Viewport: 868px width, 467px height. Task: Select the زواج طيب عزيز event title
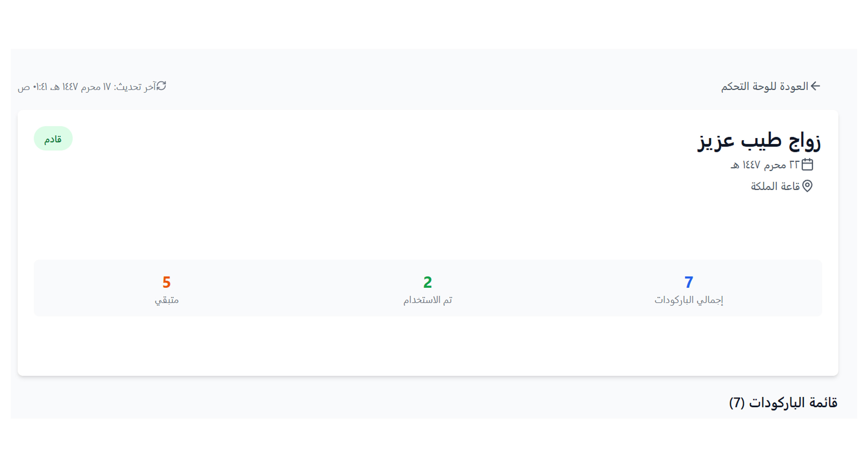759,140
